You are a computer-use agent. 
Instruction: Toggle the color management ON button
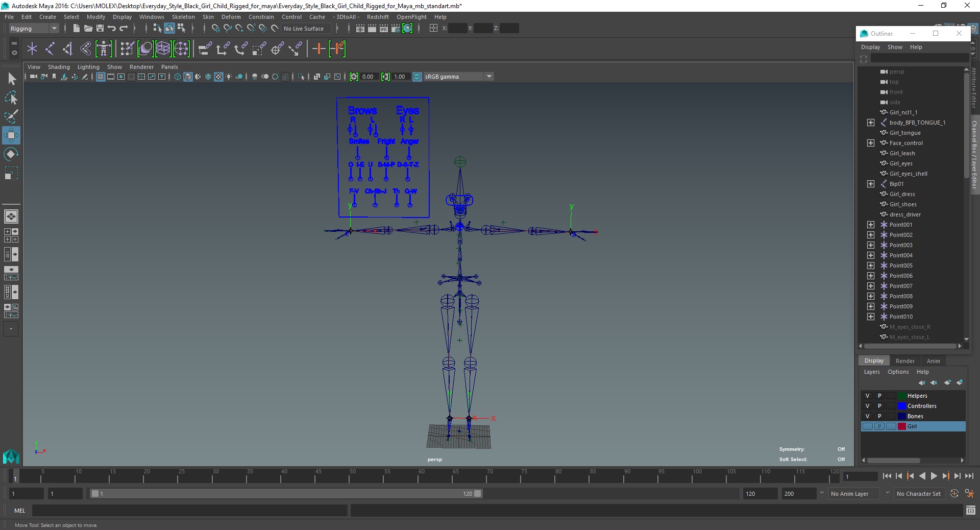pos(417,77)
